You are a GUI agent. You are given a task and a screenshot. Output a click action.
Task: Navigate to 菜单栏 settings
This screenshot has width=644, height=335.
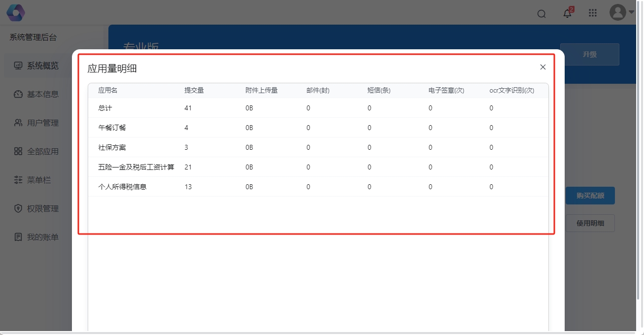point(38,180)
